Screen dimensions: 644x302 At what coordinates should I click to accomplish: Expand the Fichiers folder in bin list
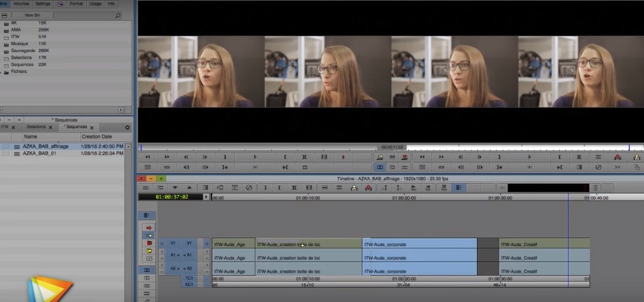[x=6, y=72]
